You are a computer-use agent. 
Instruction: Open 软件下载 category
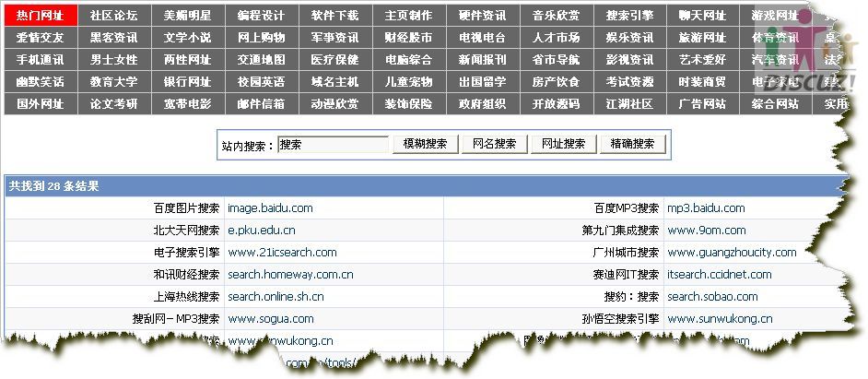pyautogui.click(x=335, y=16)
